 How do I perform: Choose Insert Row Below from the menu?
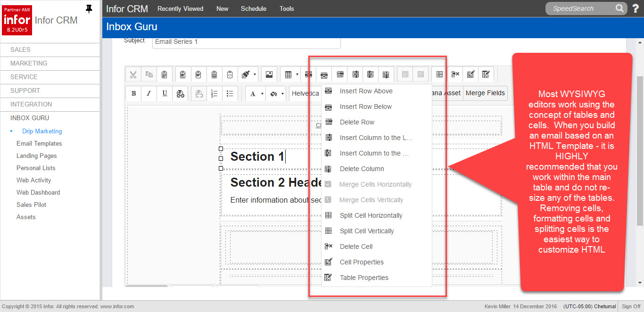tap(376, 107)
